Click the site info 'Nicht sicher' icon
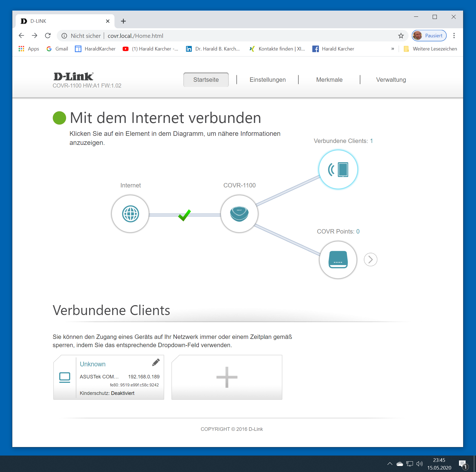This screenshot has width=476, height=472. point(64,36)
